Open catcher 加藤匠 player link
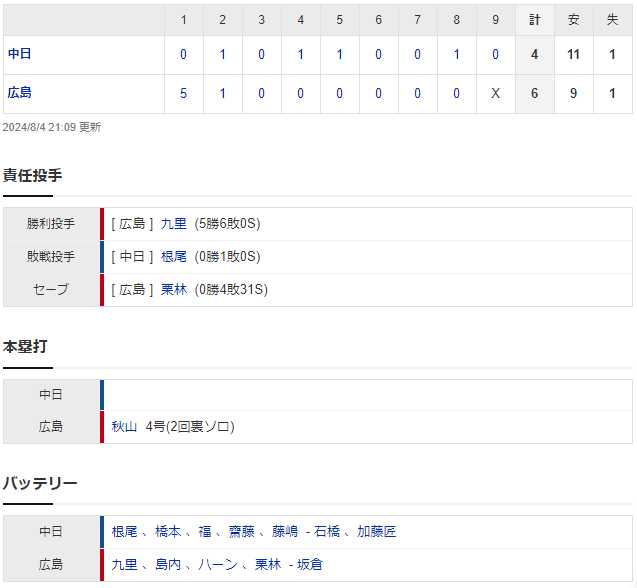The image size is (637, 588). tap(377, 532)
